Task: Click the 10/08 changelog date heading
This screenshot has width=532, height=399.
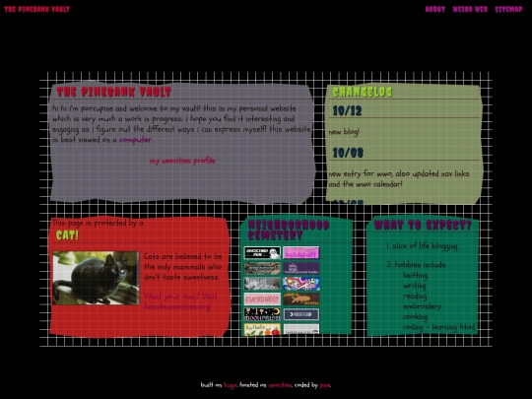Action: click(x=348, y=153)
